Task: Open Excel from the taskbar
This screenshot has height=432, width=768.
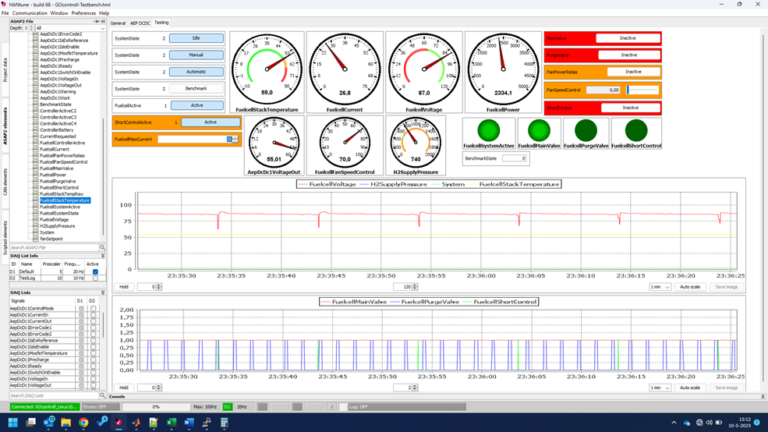Action: pyautogui.click(x=171, y=422)
